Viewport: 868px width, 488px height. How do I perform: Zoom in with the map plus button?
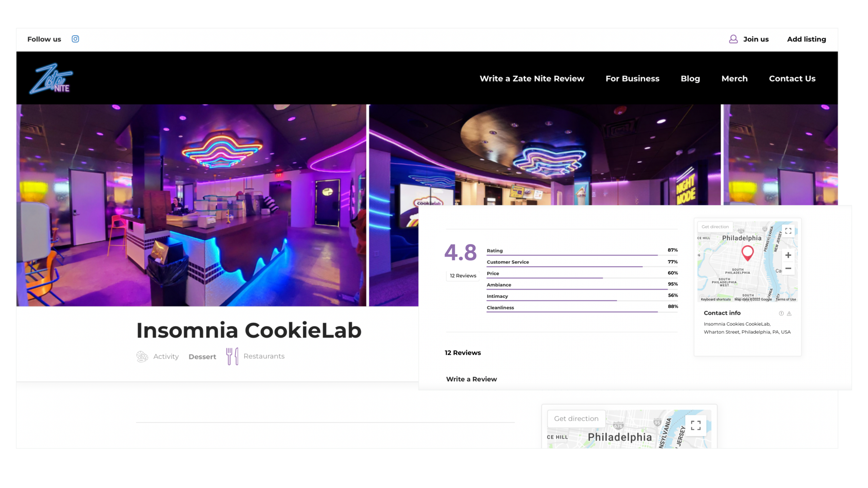tap(788, 255)
